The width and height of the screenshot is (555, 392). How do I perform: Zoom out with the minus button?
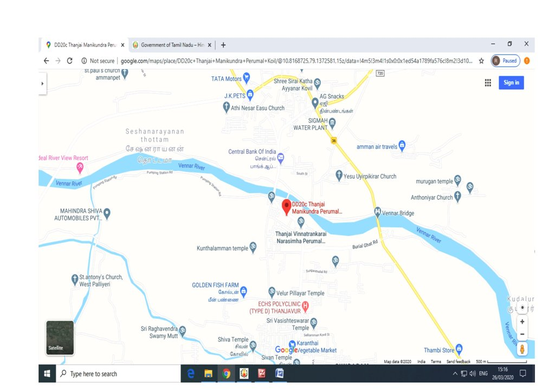pos(522,334)
